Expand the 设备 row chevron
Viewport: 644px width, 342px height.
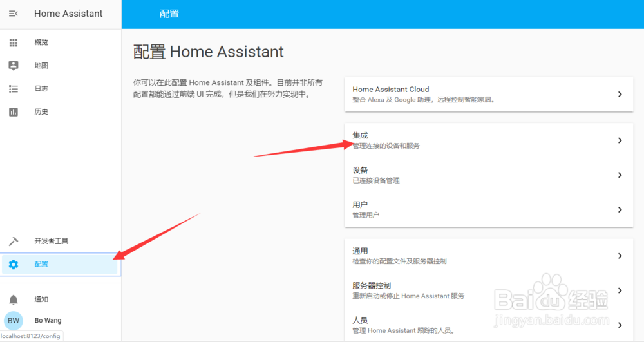620,175
